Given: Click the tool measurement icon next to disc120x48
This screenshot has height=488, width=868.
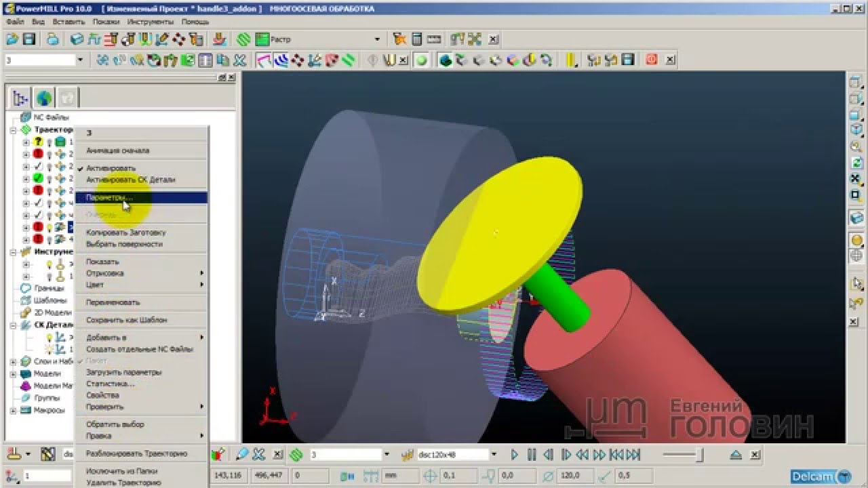Looking at the screenshot, I should click(x=408, y=454).
